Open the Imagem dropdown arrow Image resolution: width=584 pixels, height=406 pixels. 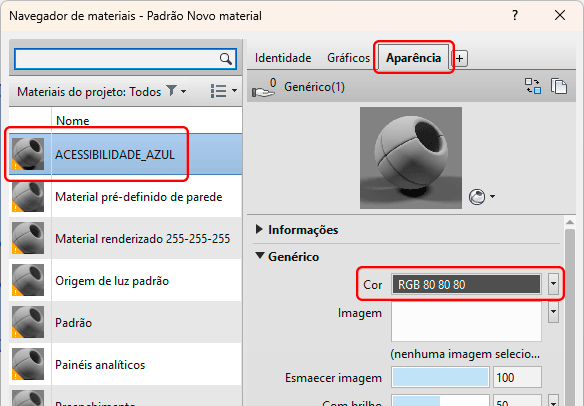click(553, 312)
